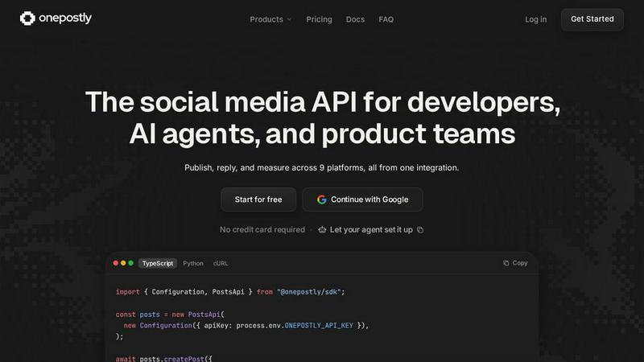Screen dimensions: 644x362
Task: Click the robot agent icon
Action: 322,230
